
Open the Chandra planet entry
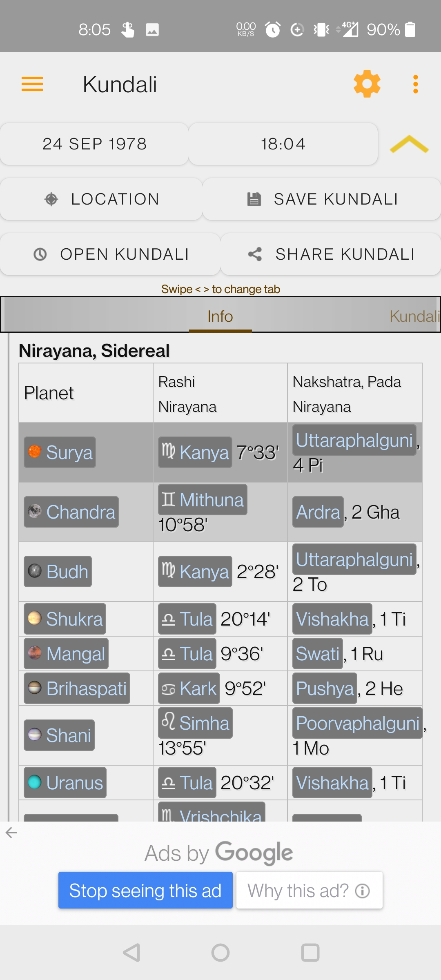pos(71,512)
